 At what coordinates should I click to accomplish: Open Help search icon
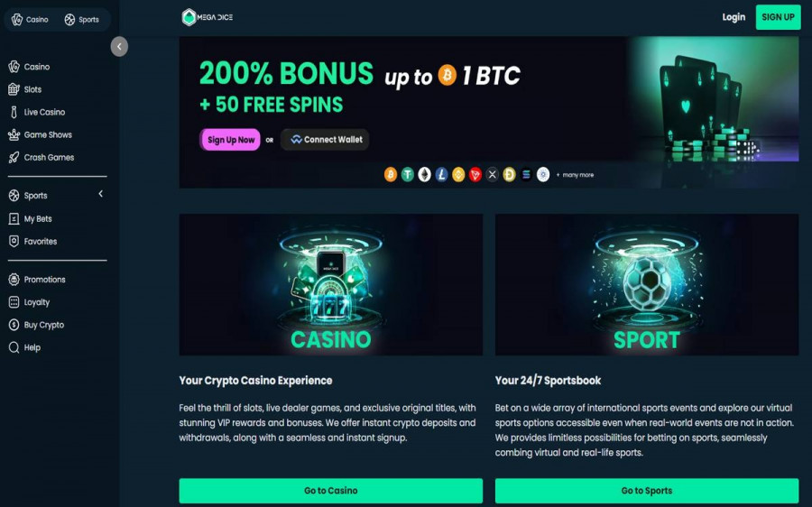coord(14,347)
